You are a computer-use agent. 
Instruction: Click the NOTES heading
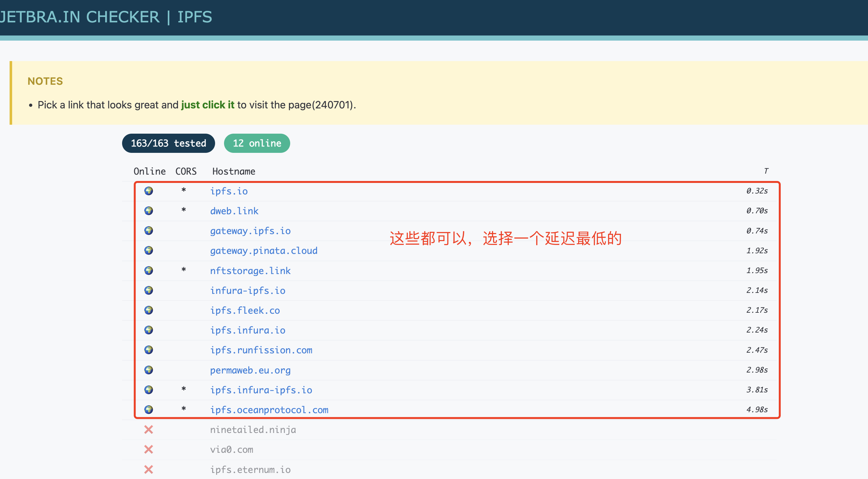45,81
